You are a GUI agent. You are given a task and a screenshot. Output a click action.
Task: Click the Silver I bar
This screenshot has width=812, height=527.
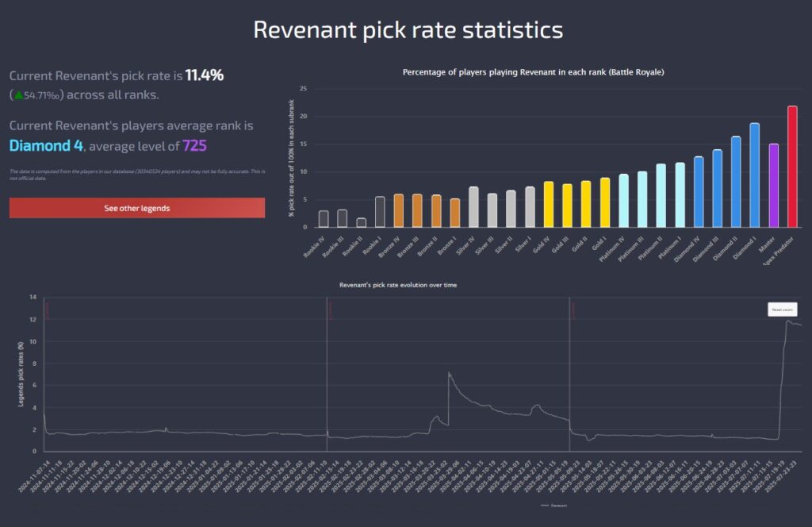[530, 207]
